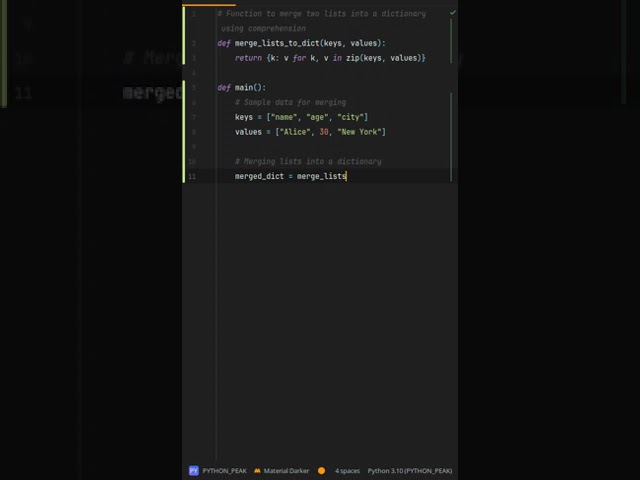Viewport: 640px width, 480px height.
Task: Click the "Alice" string in values list
Action: [295, 132]
